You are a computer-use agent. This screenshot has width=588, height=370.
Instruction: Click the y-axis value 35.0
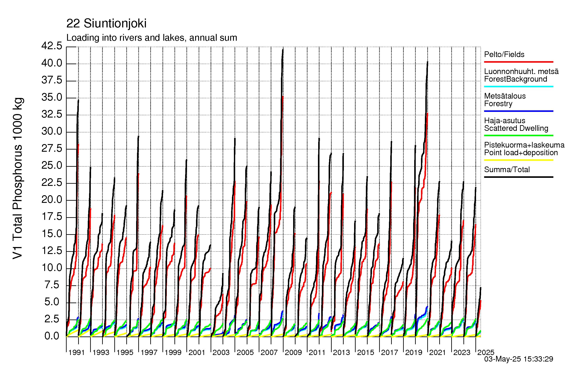(x=52, y=97)
